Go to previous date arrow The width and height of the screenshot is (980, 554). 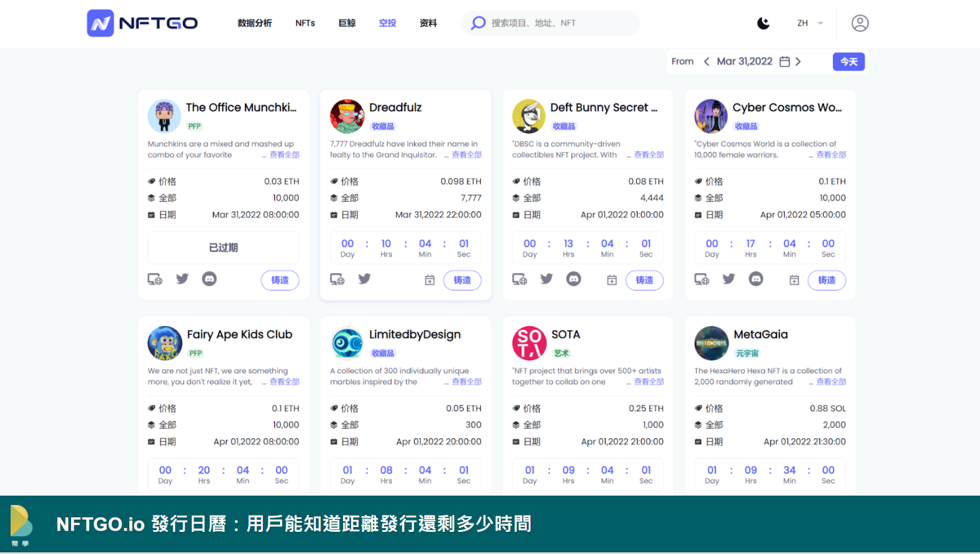(x=706, y=61)
